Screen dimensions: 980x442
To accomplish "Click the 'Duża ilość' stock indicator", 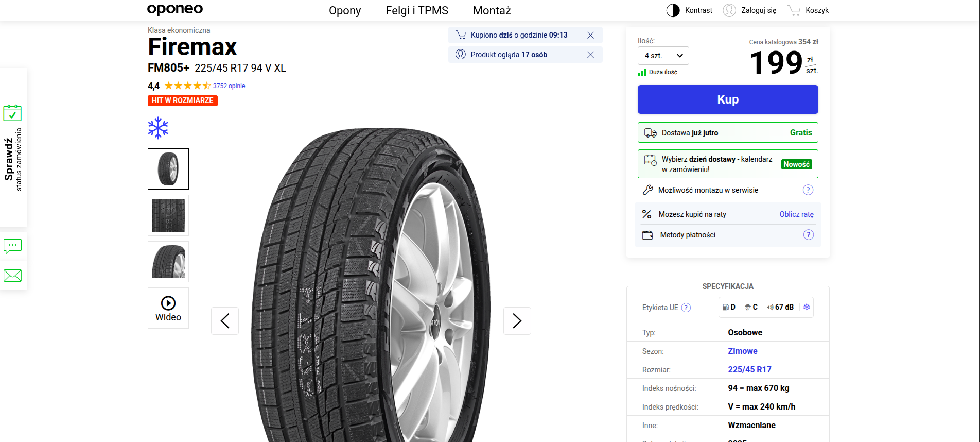I will (x=658, y=72).
